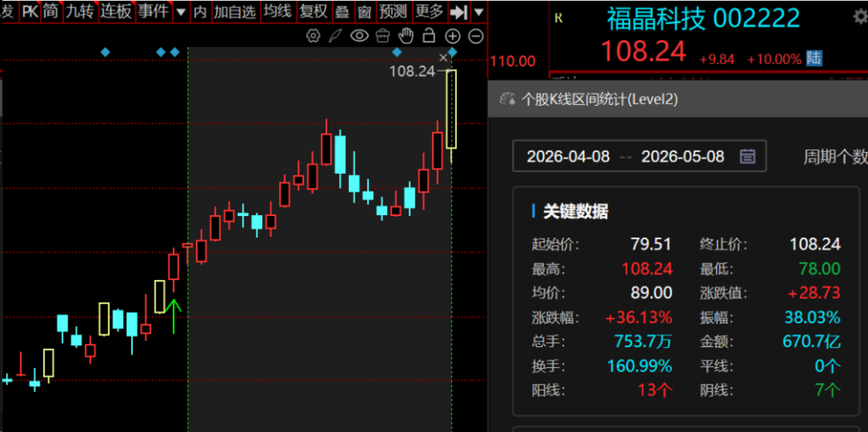Click the R marker beside stock name

559,18
